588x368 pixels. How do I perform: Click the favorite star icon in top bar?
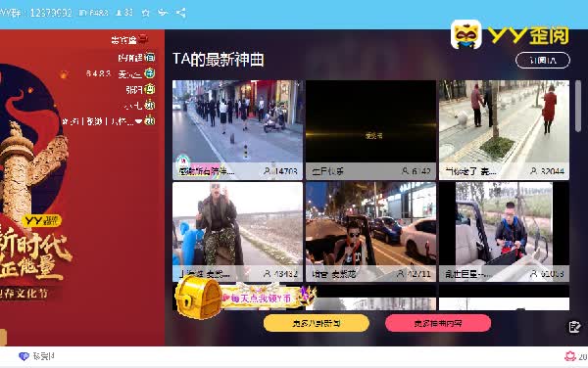point(145,13)
